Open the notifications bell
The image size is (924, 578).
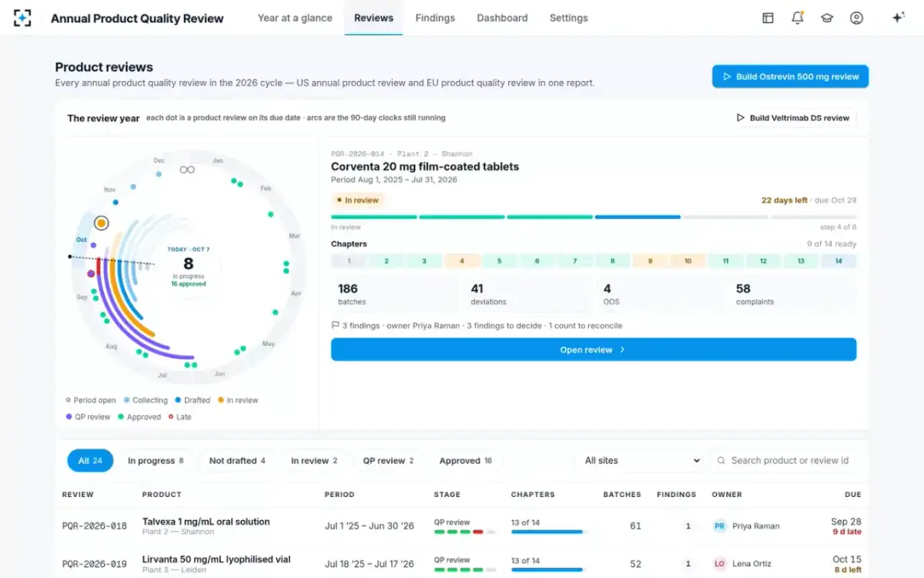point(797,18)
